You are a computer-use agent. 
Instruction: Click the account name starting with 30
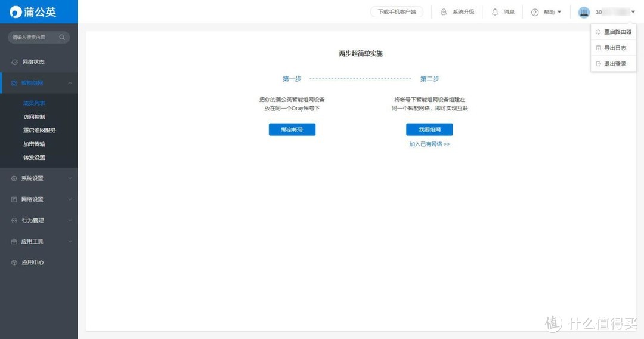pos(612,12)
